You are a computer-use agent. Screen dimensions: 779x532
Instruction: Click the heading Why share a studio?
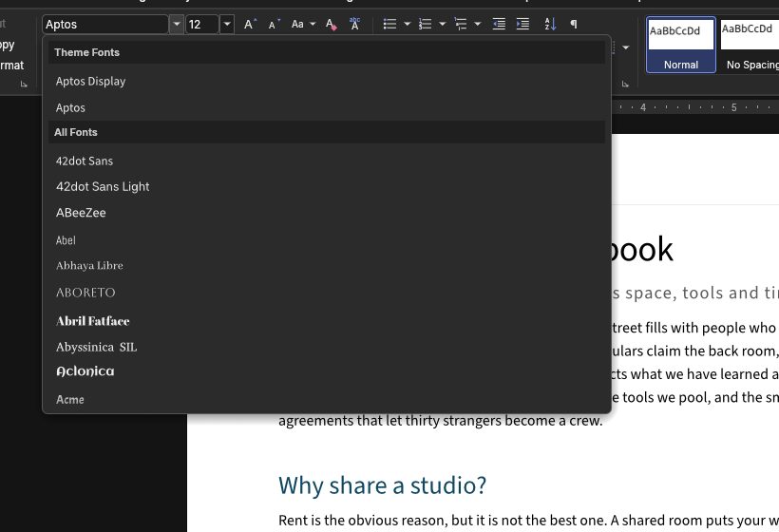pos(382,485)
